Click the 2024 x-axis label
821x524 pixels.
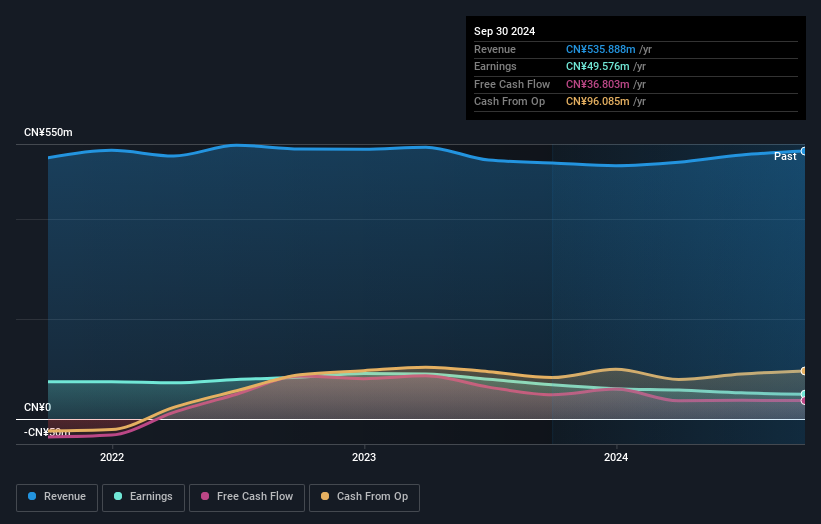[616, 458]
